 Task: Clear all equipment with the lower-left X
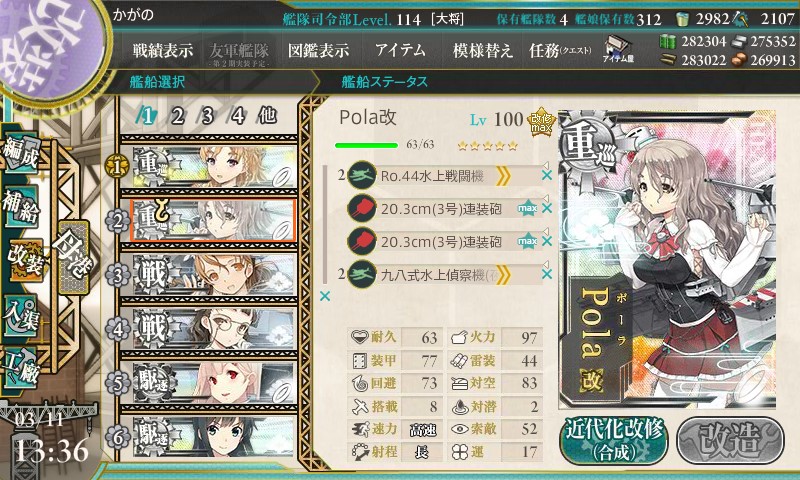[324, 296]
